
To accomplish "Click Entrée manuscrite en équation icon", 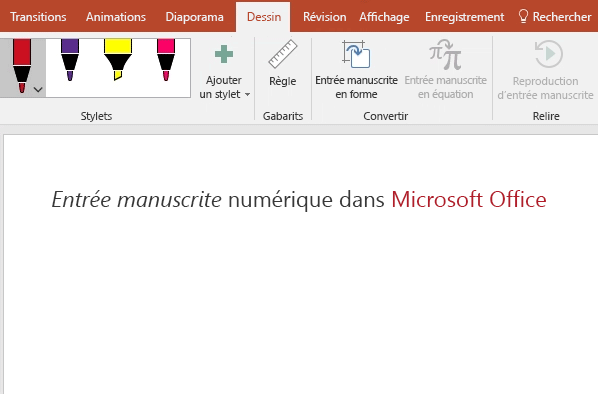I will (x=445, y=54).
